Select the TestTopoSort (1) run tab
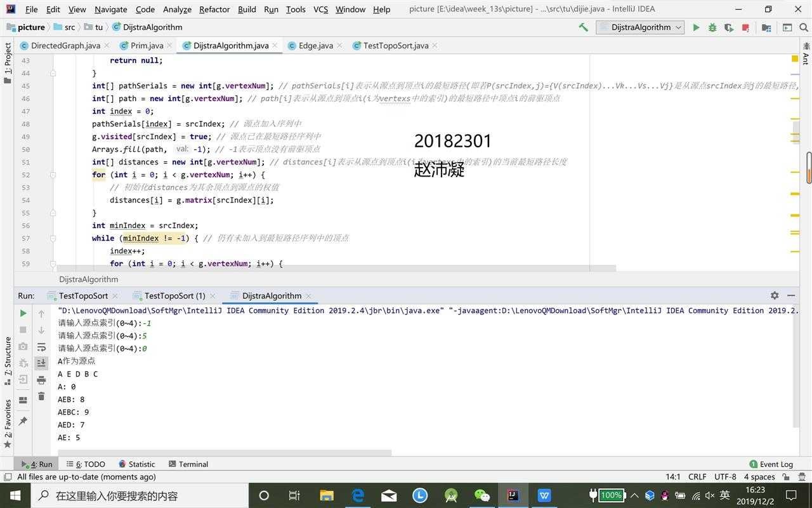This screenshot has width=812, height=508. (x=174, y=295)
